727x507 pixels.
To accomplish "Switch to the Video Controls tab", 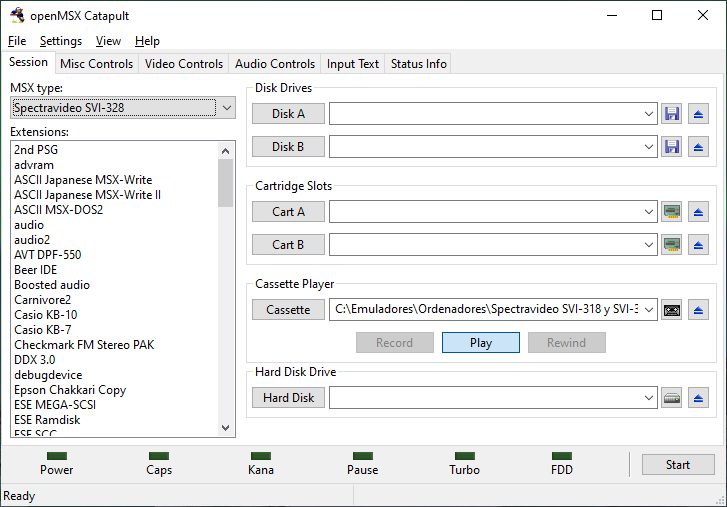I will point(184,64).
